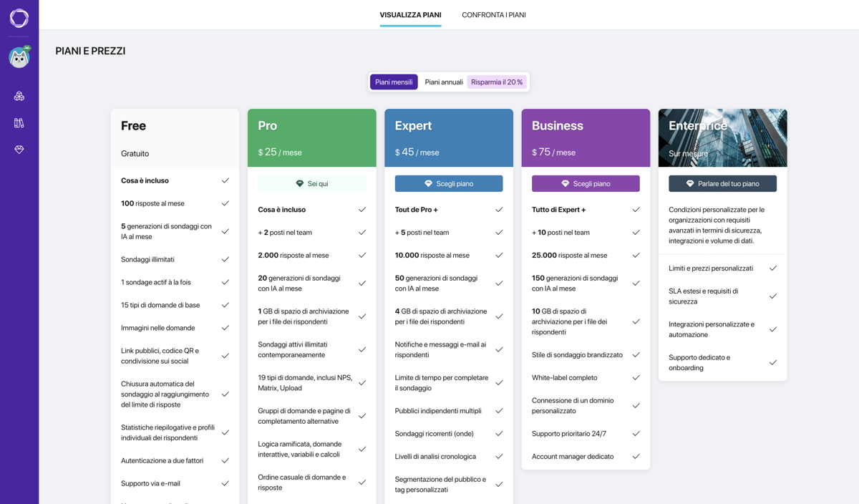Click the SLA estesi e requisiti di sicurezza feature

[x=704, y=296]
